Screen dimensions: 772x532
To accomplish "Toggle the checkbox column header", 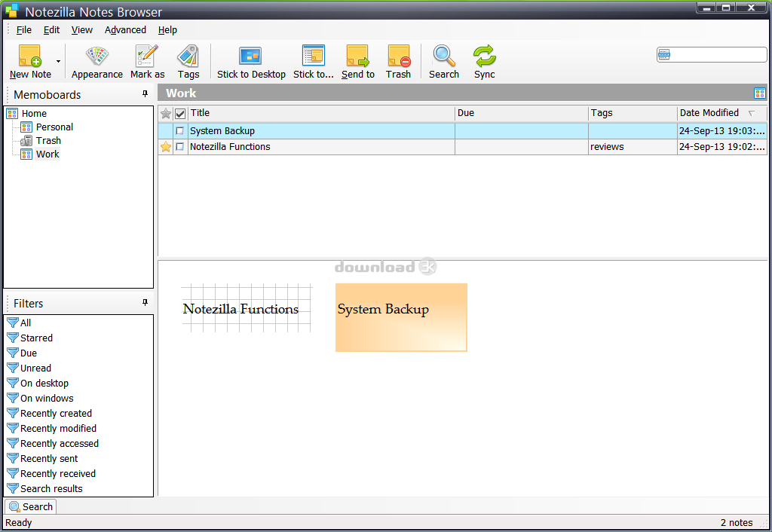I will 180,114.
